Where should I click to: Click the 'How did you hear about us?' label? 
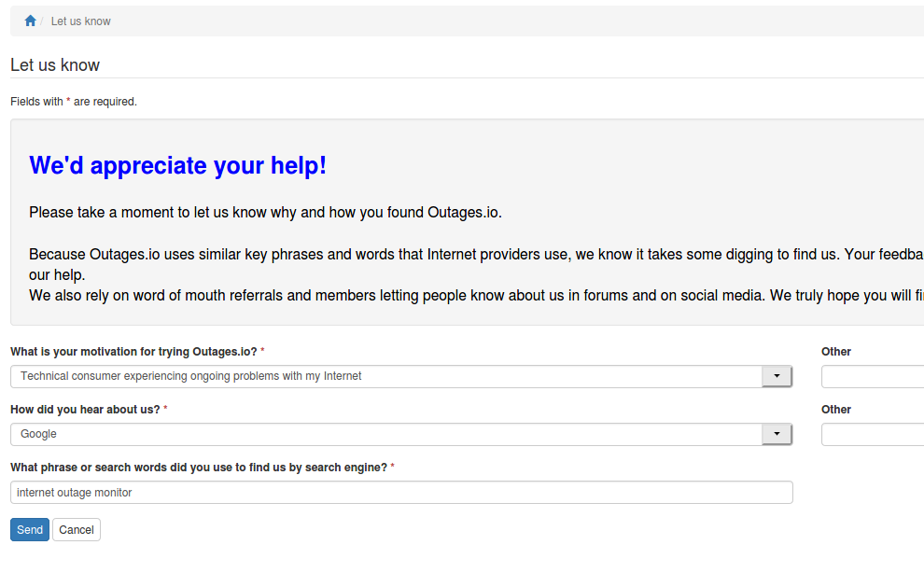[89, 410]
